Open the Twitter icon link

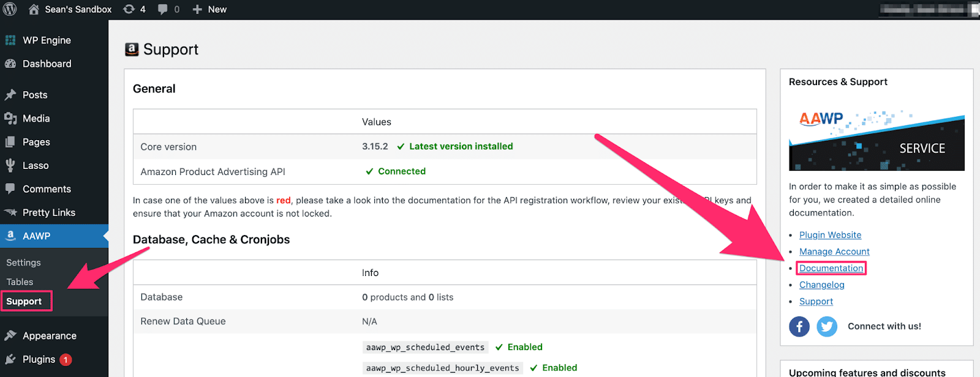pyautogui.click(x=827, y=326)
